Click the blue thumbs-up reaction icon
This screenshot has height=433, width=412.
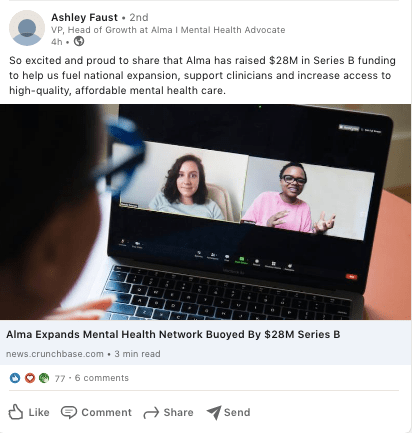pyautogui.click(x=15, y=378)
